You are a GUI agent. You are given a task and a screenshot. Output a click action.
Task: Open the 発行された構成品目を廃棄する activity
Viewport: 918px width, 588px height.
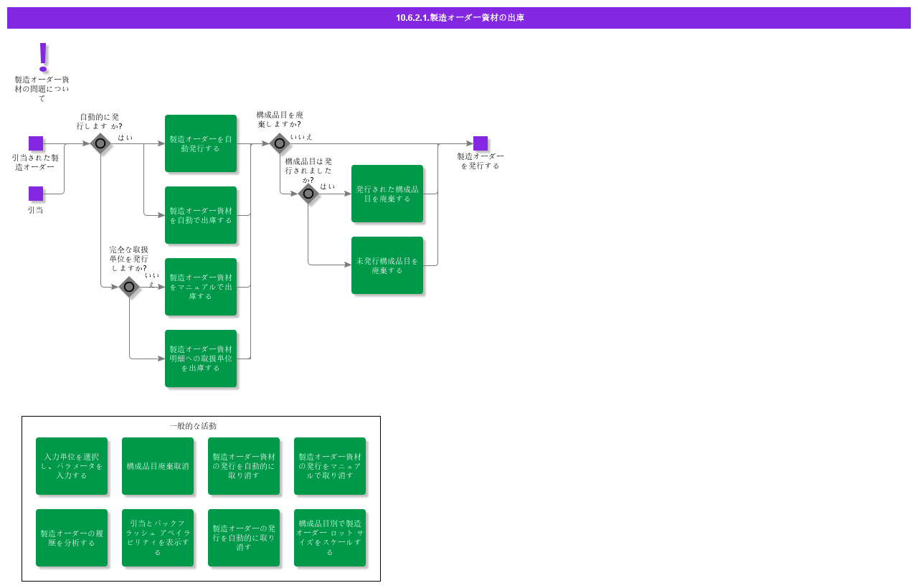click(x=387, y=194)
